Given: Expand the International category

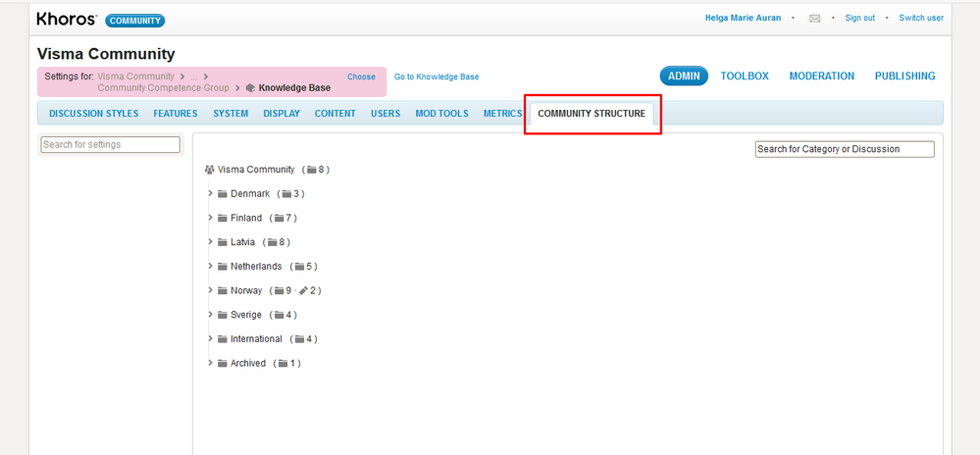Looking at the screenshot, I should click(x=211, y=338).
